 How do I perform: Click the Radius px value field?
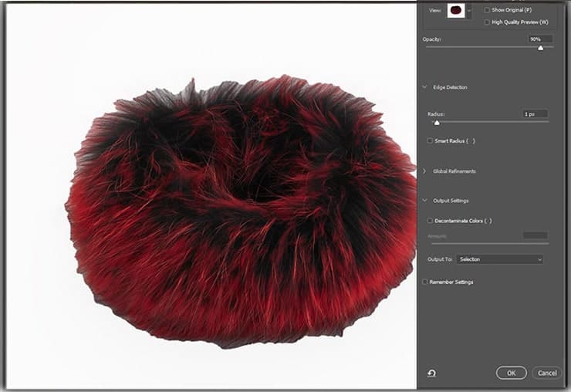pyautogui.click(x=535, y=114)
